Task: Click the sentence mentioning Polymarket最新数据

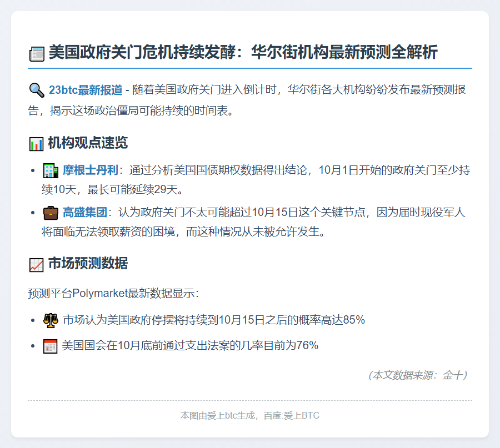Action: point(113,293)
